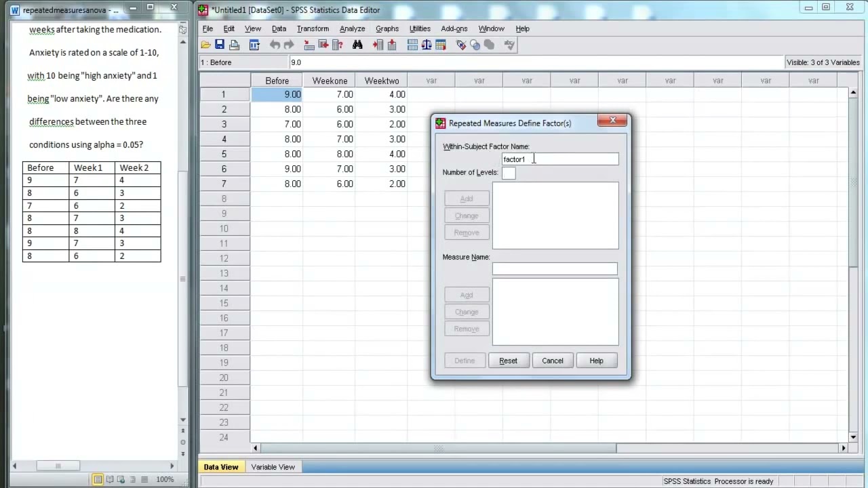Open the File menu in SPSS
Screen dimensions: 868x488
[208, 28]
